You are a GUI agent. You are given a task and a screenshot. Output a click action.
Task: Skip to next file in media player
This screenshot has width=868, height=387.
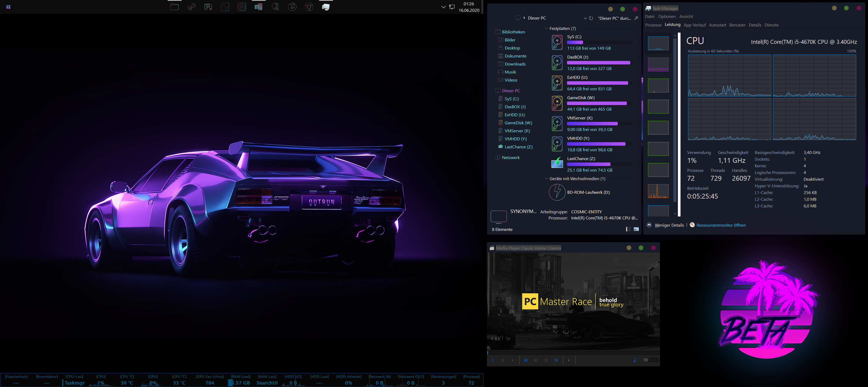[x=556, y=360]
